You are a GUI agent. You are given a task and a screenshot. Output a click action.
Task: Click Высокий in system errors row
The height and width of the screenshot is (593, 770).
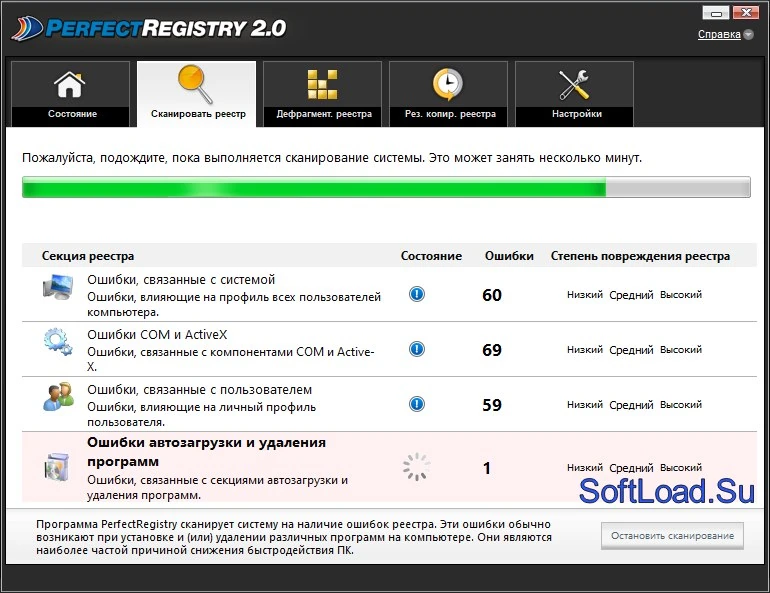click(x=681, y=295)
